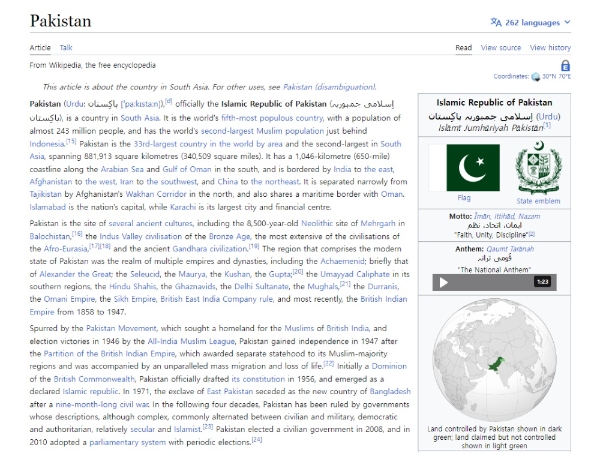Click the Urdu link in infobox title
This screenshot has width=600, height=459.
[548, 117]
